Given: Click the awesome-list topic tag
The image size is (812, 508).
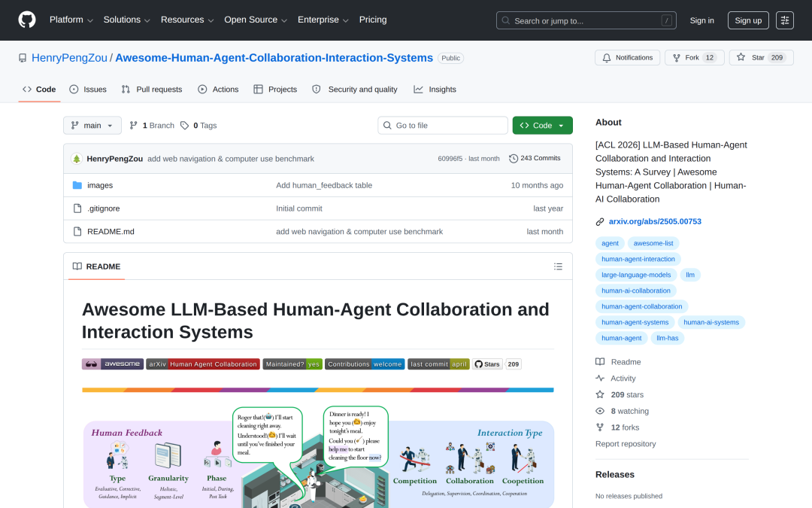Looking at the screenshot, I should pos(653,243).
